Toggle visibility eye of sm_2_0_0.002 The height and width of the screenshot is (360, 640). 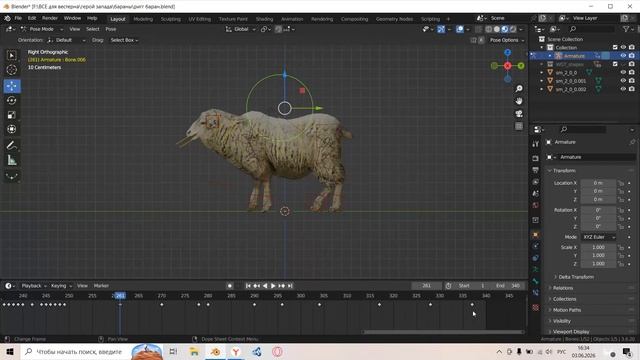point(623,89)
